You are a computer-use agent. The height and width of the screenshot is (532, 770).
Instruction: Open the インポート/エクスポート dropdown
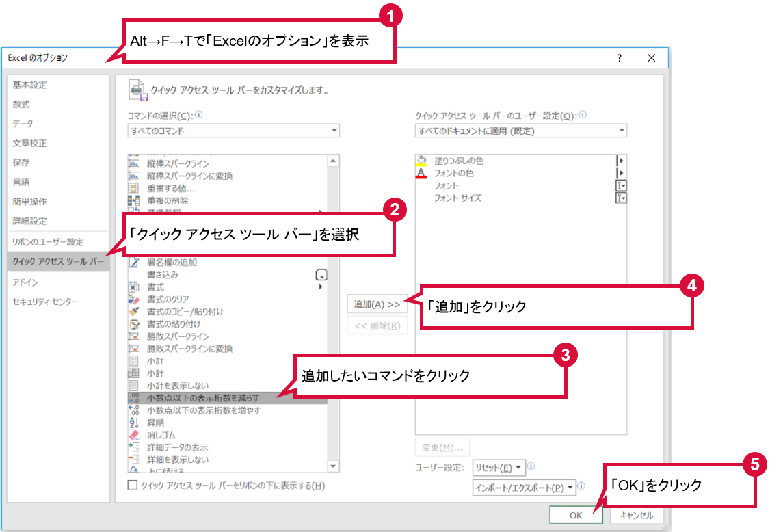pyautogui.click(x=525, y=488)
